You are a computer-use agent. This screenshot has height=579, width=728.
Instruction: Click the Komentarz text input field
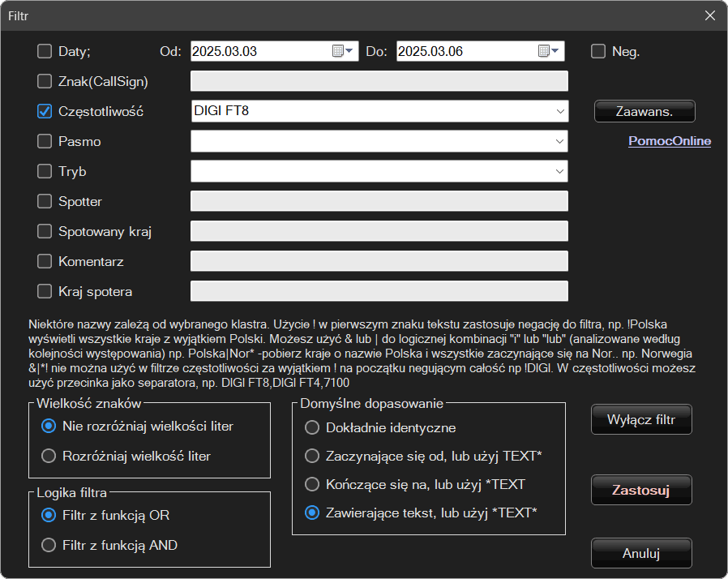(x=379, y=261)
